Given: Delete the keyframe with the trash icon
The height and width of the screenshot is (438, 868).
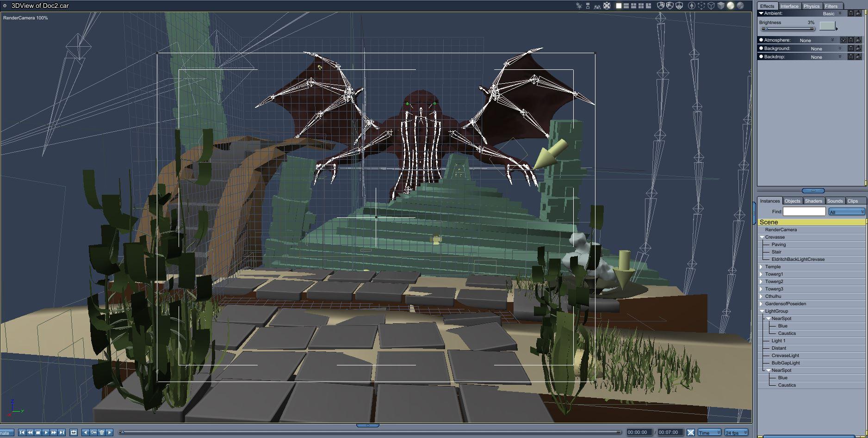Looking at the screenshot, I should (102, 432).
